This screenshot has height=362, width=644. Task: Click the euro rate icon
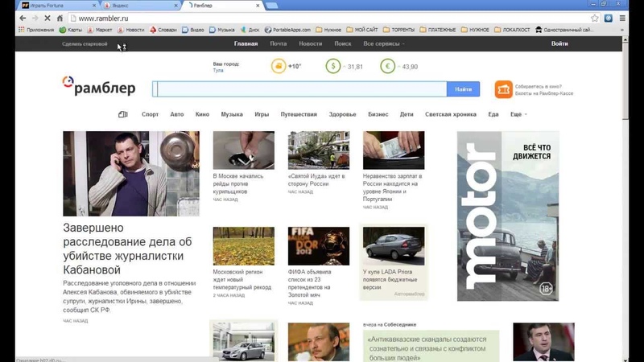click(387, 66)
